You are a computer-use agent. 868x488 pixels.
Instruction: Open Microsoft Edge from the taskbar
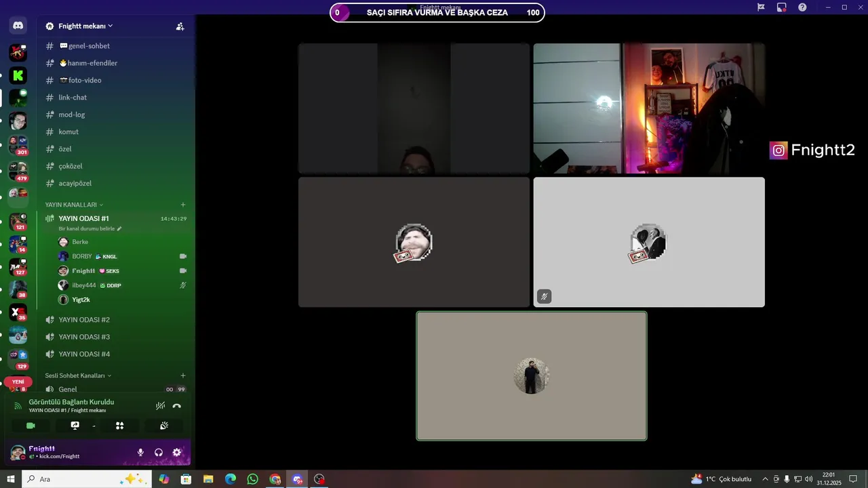(x=231, y=479)
